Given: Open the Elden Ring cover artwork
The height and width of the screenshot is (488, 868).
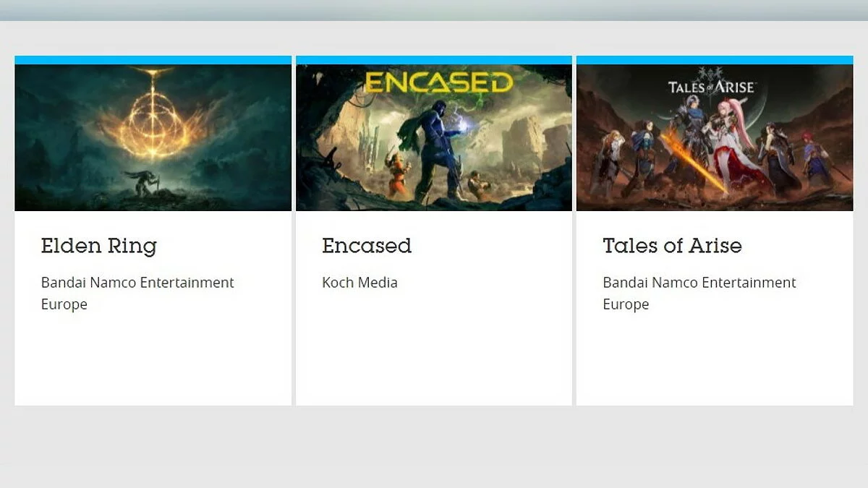Looking at the screenshot, I should click(153, 137).
